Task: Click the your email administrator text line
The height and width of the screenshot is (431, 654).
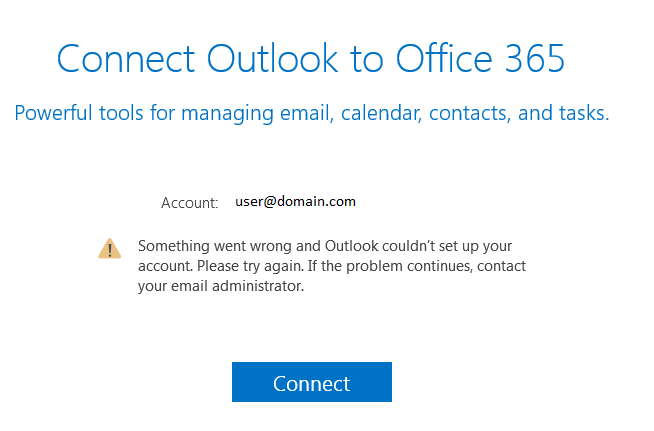Action: tap(221, 286)
